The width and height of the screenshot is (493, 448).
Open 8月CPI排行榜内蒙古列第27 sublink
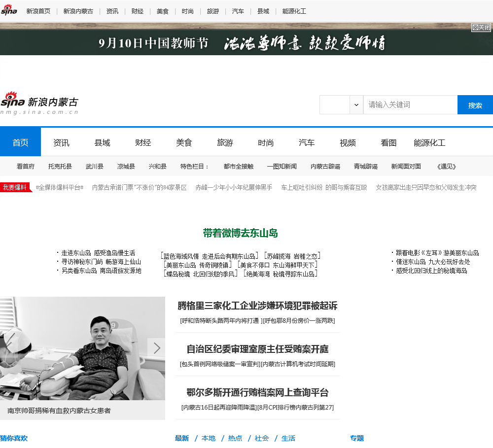click(x=295, y=408)
